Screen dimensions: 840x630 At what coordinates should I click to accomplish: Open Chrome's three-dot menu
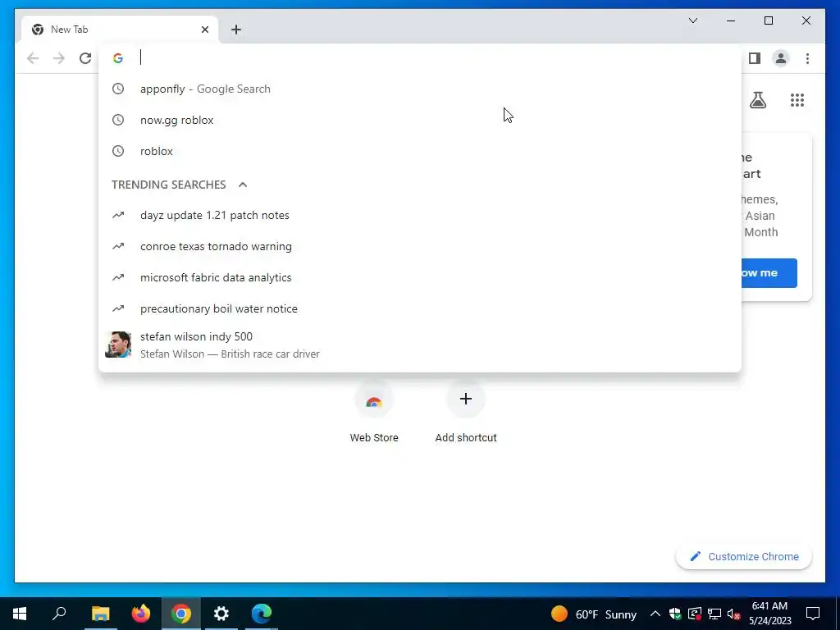807,58
